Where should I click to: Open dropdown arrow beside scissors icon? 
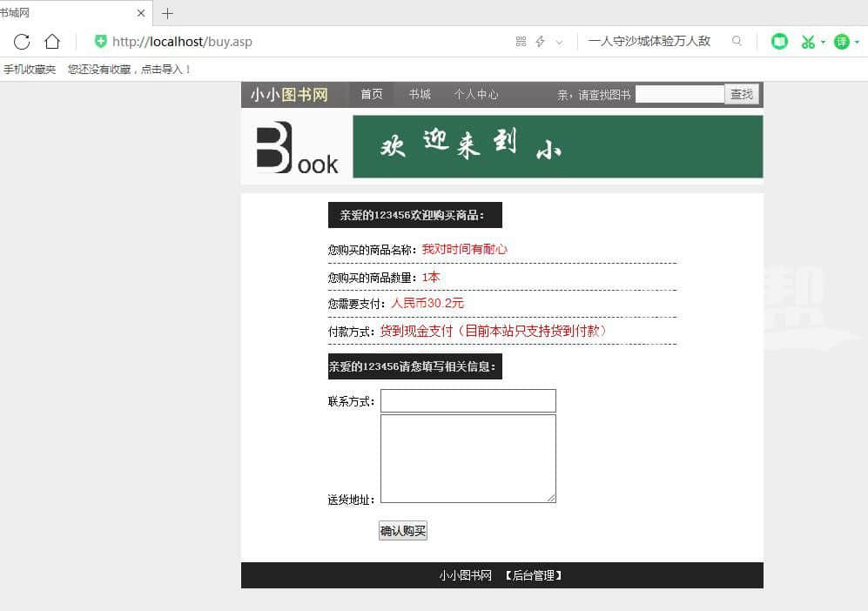point(823,42)
